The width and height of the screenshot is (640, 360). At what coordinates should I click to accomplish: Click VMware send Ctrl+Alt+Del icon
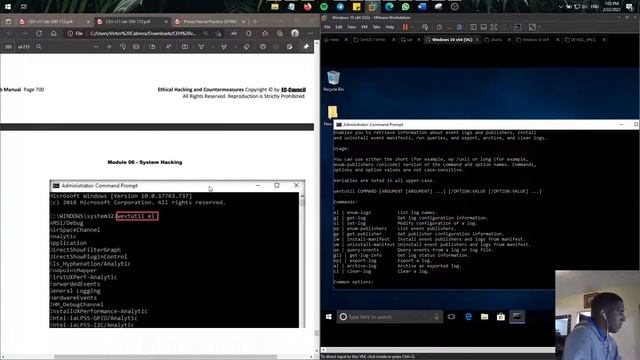click(425, 27)
